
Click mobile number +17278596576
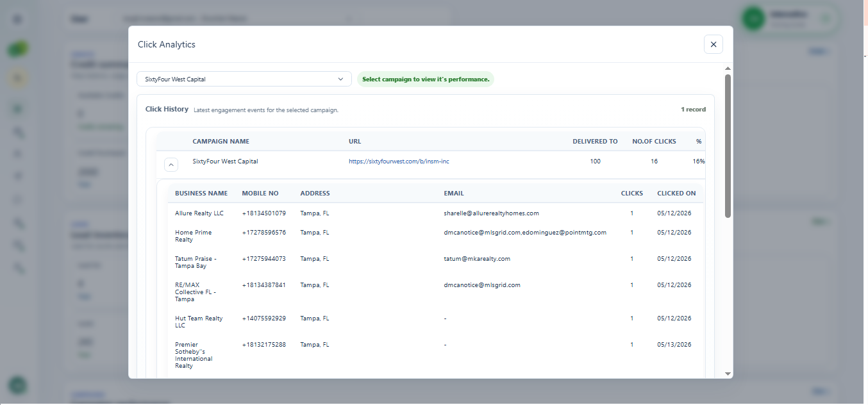[x=263, y=233]
